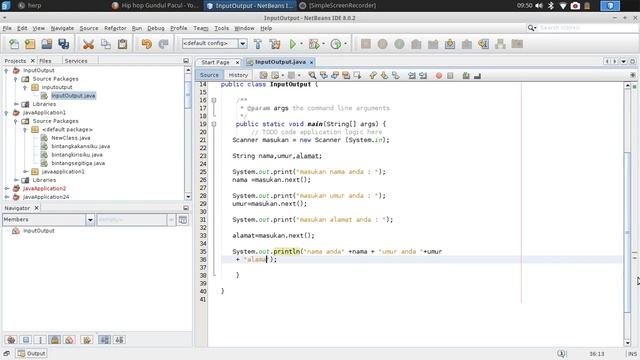The width and height of the screenshot is (640, 360).
Task: Click the screenshot camera icon in system tray
Action: (x=575, y=5)
